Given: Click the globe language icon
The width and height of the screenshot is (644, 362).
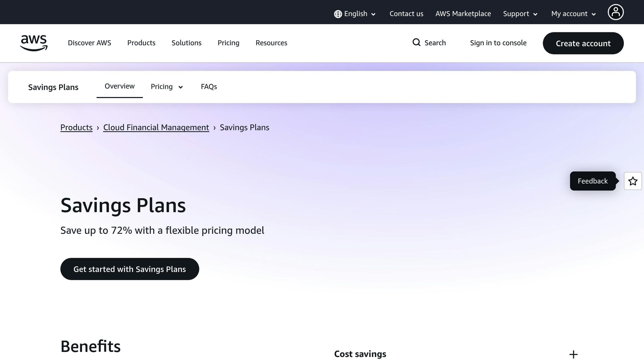Looking at the screenshot, I should [x=337, y=14].
